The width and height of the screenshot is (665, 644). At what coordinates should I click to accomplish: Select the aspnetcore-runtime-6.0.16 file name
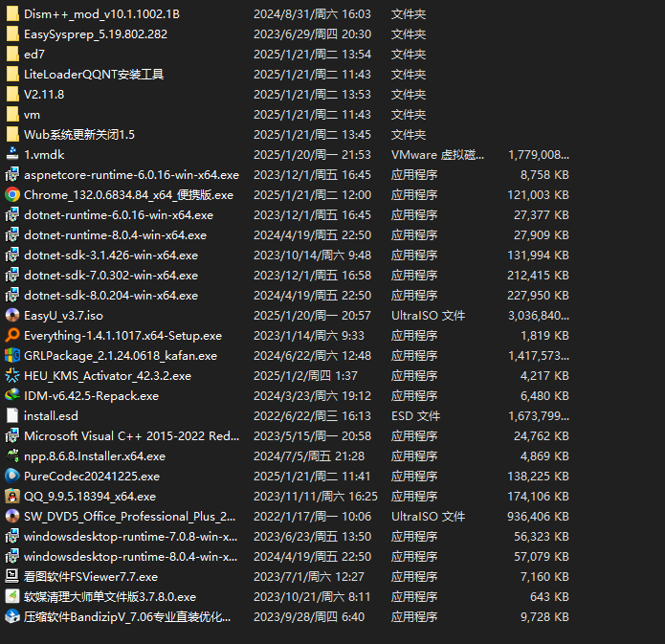click(x=131, y=174)
